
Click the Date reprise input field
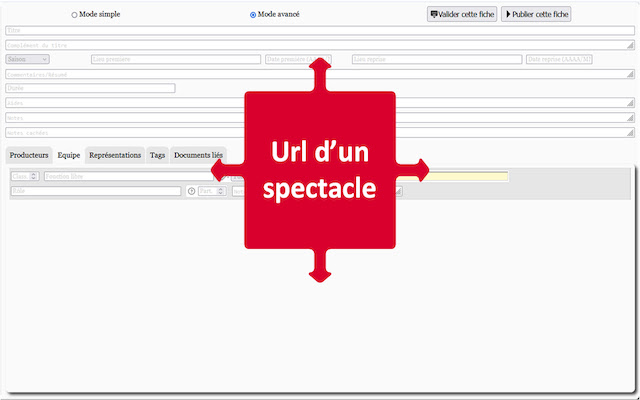tap(559, 59)
